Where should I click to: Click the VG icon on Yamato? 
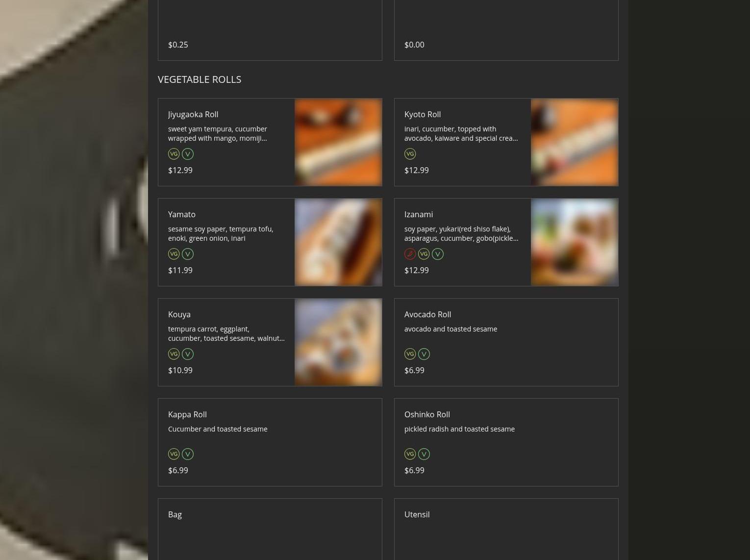[174, 254]
